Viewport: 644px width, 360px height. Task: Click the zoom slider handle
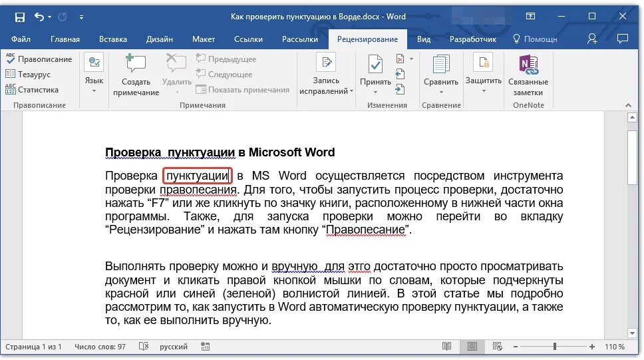554,347
